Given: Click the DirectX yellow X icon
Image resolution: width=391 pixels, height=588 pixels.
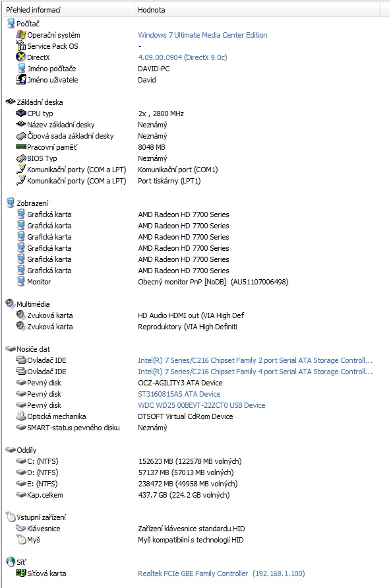Looking at the screenshot, I should pos(21,57).
